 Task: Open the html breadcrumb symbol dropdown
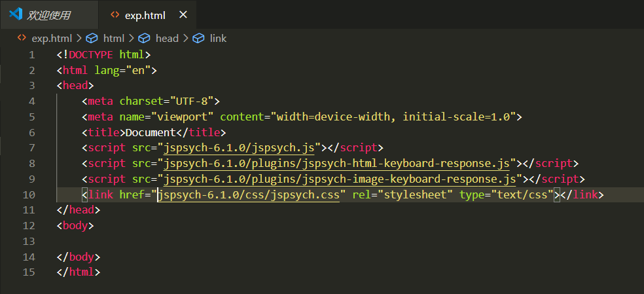113,38
